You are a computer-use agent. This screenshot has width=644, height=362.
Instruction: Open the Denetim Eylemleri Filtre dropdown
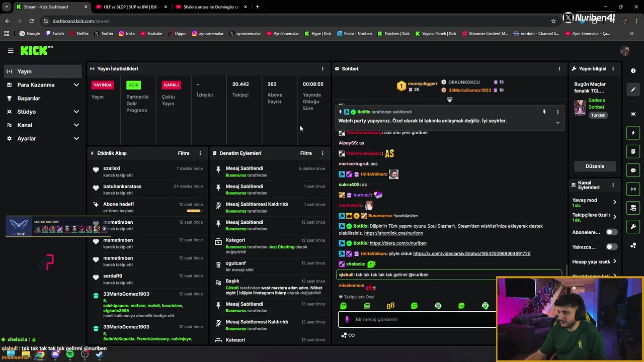(306, 153)
